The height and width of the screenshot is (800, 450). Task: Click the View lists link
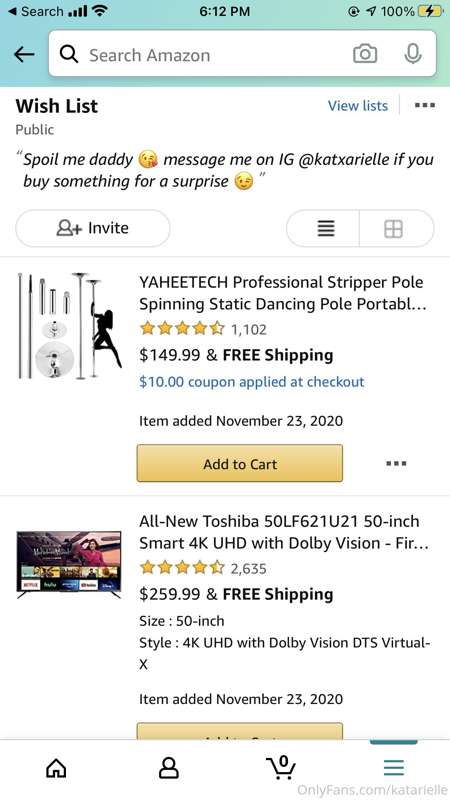pos(358,106)
